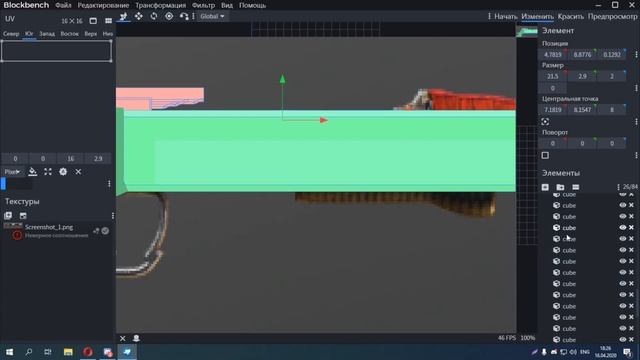Click the saved checkmark icon on Screenshot_1.png
This screenshot has height=360, width=640.
tap(105, 231)
